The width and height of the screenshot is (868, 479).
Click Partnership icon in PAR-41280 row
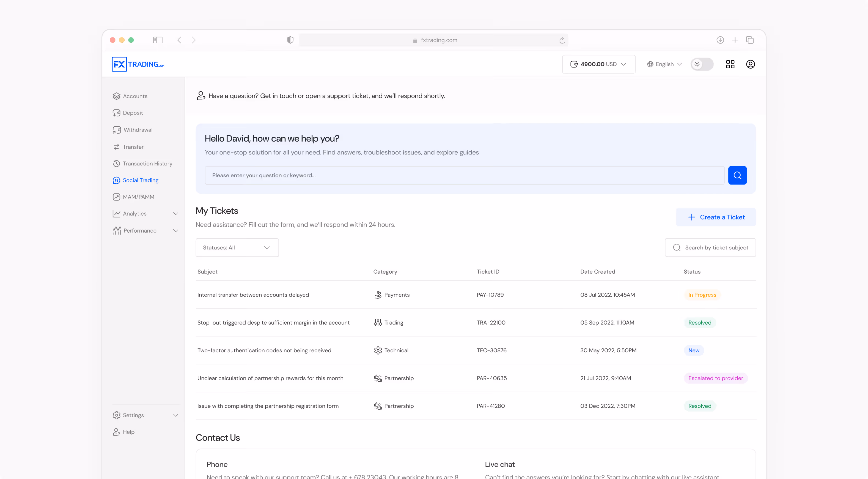coord(378,406)
